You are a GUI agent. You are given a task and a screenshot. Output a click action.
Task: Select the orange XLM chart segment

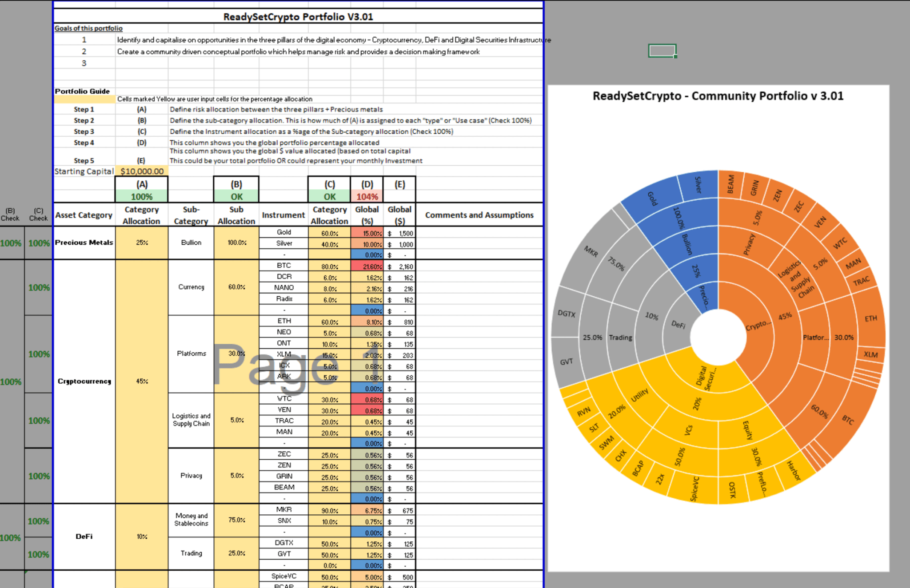click(870, 354)
